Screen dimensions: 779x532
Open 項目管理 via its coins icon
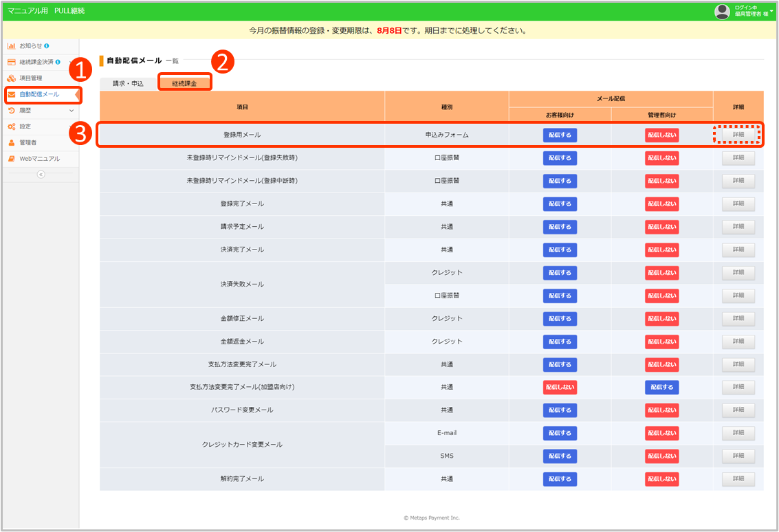click(x=11, y=78)
